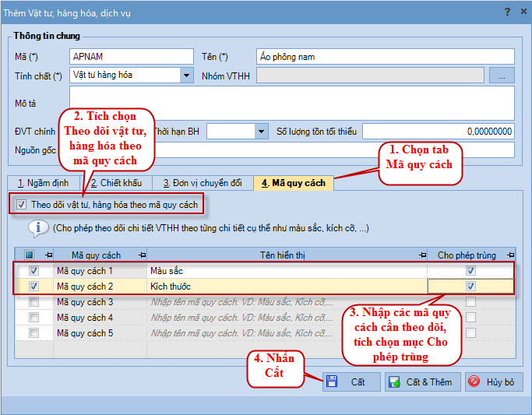This screenshot has width=532, height=415.
Task: Close the Thêm Vật tư dialog window
Action: (x=522, y=11)
